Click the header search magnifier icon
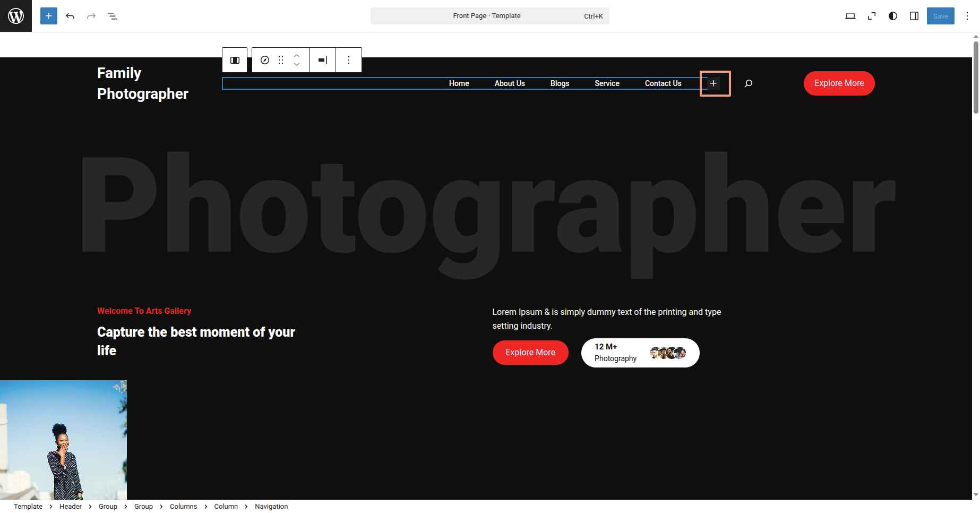This screenshot has height=513, width=980. click(749, 83)
